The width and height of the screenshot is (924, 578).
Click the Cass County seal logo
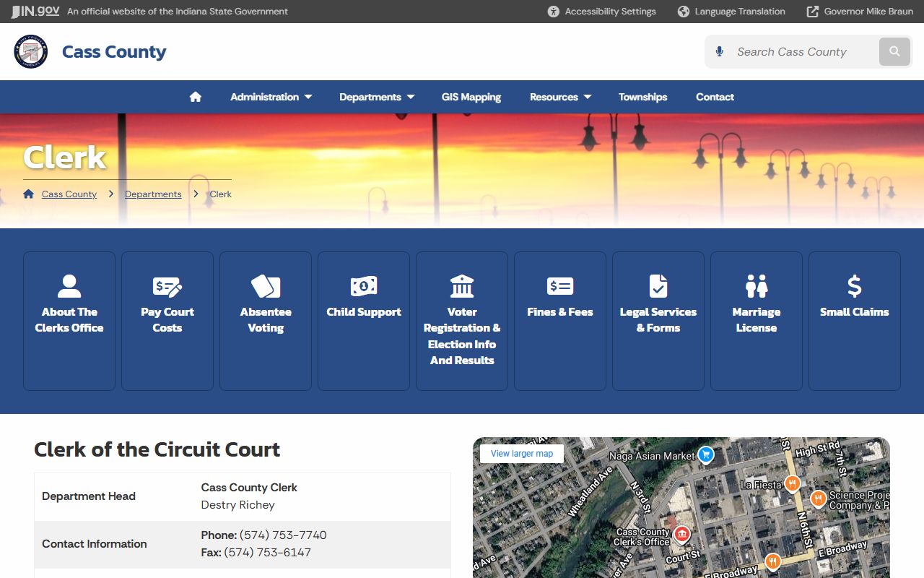click(31, 51)
